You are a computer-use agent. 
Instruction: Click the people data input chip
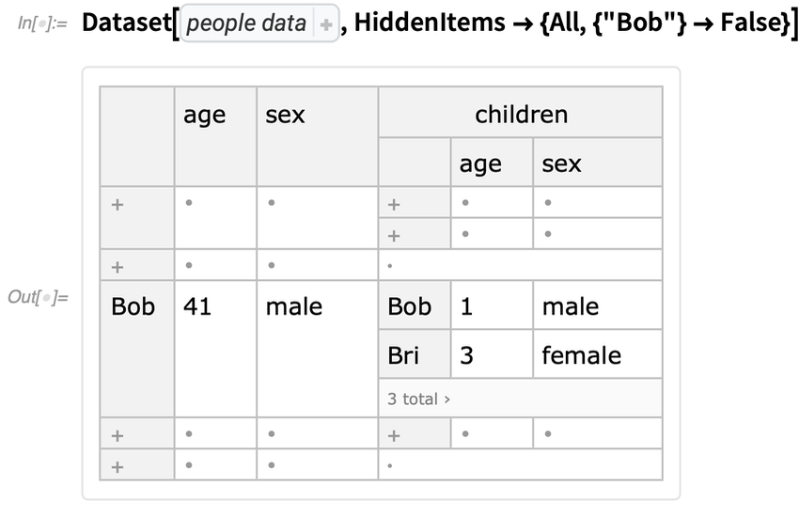[x=247, y=25]
